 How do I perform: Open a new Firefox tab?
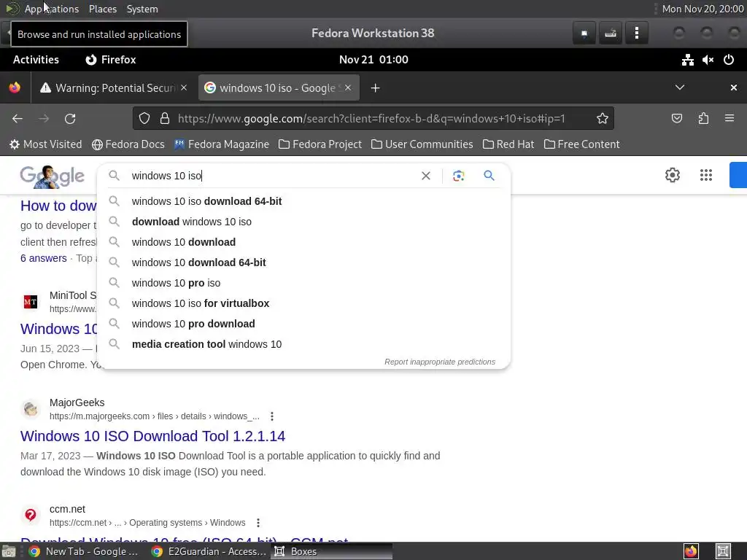point(376,88)
